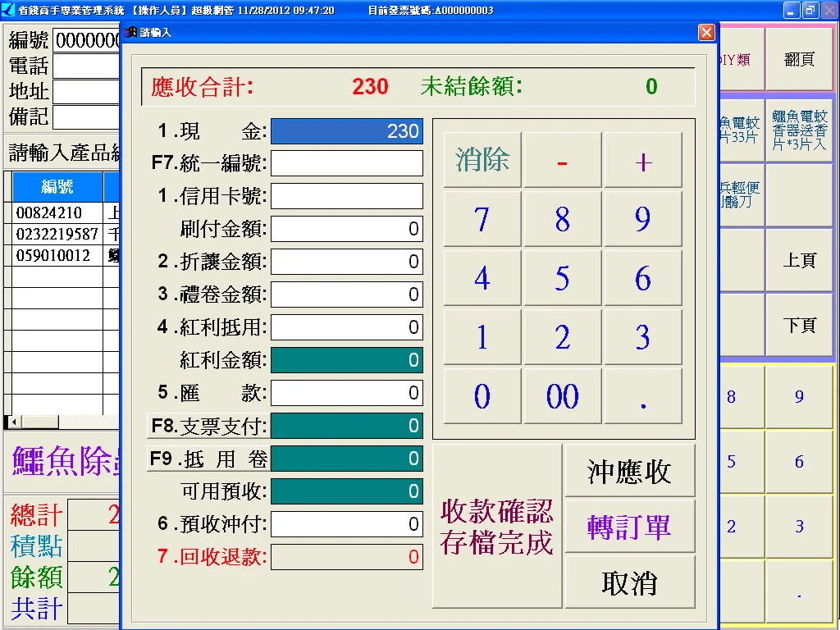The image size is (840, 630).
Task: Click the 信用卡號 credit card number field
Action: (x=347, y=196)
